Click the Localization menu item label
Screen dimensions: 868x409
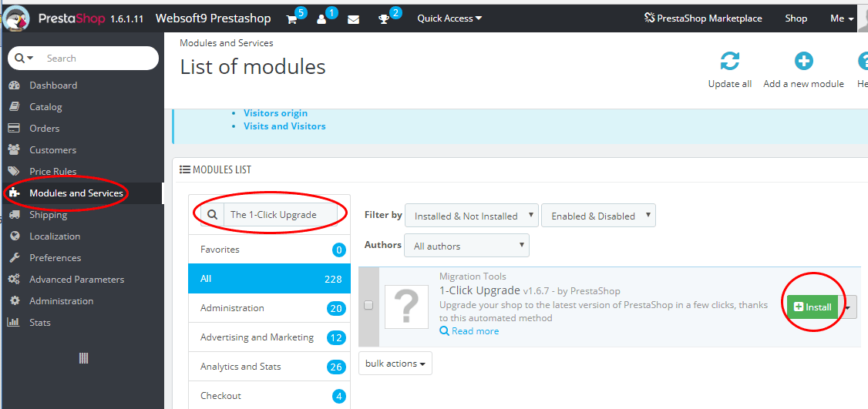[x=55, y=236]
